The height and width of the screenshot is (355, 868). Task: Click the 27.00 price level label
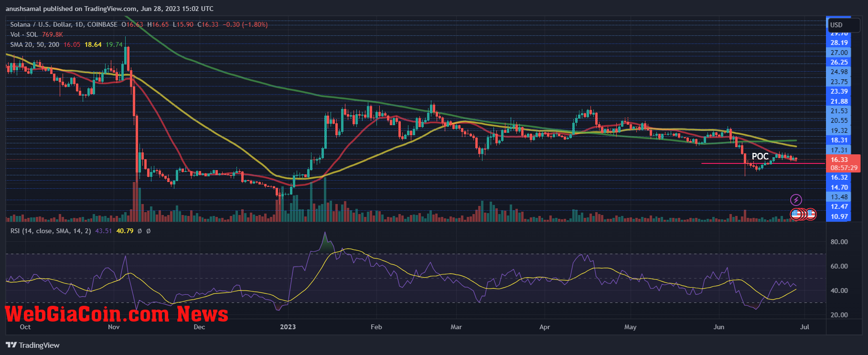(x=839, y=53)
